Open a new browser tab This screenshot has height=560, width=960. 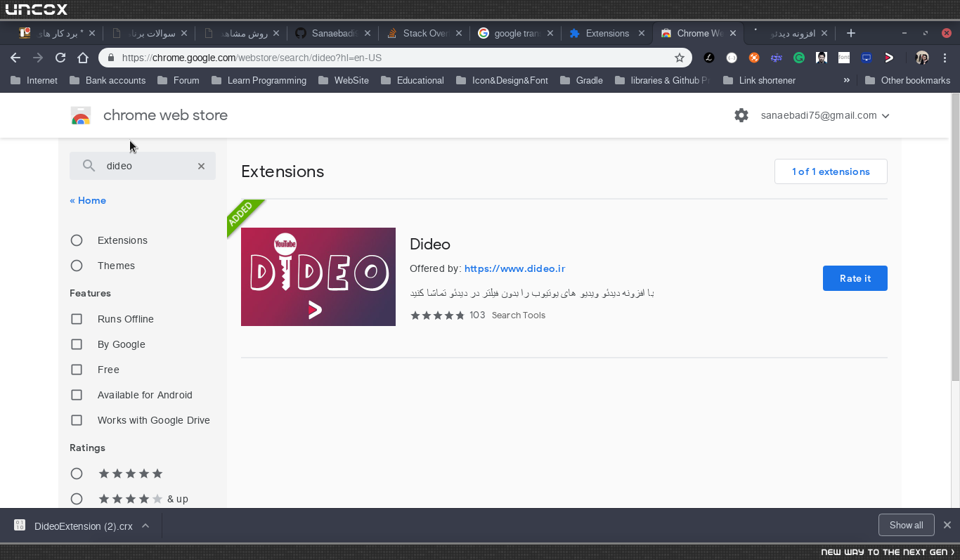coord(850,33)
